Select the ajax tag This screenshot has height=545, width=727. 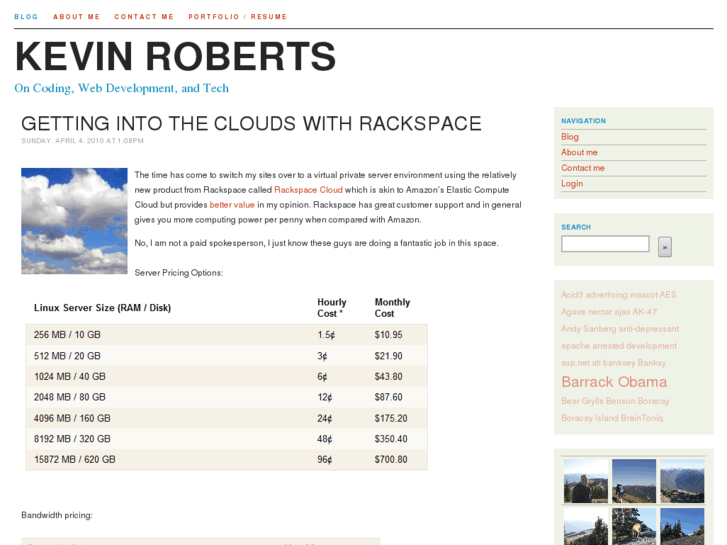(622, 312)
